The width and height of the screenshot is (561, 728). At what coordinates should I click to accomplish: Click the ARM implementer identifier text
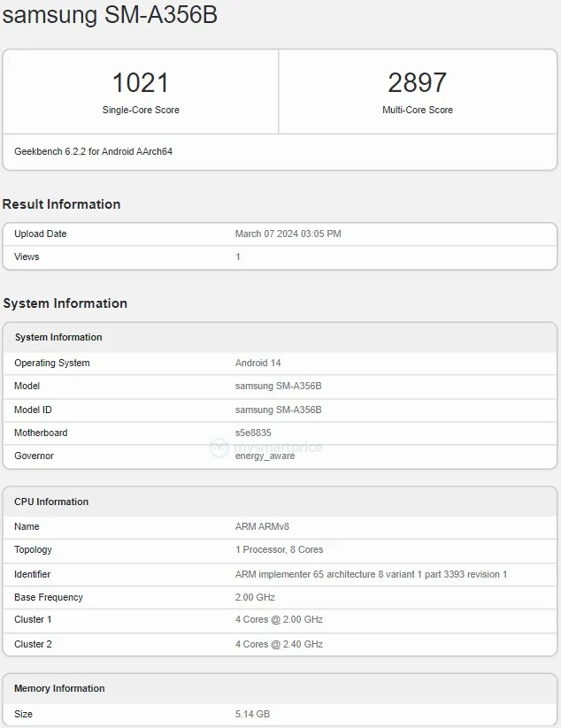coord(371,574)
